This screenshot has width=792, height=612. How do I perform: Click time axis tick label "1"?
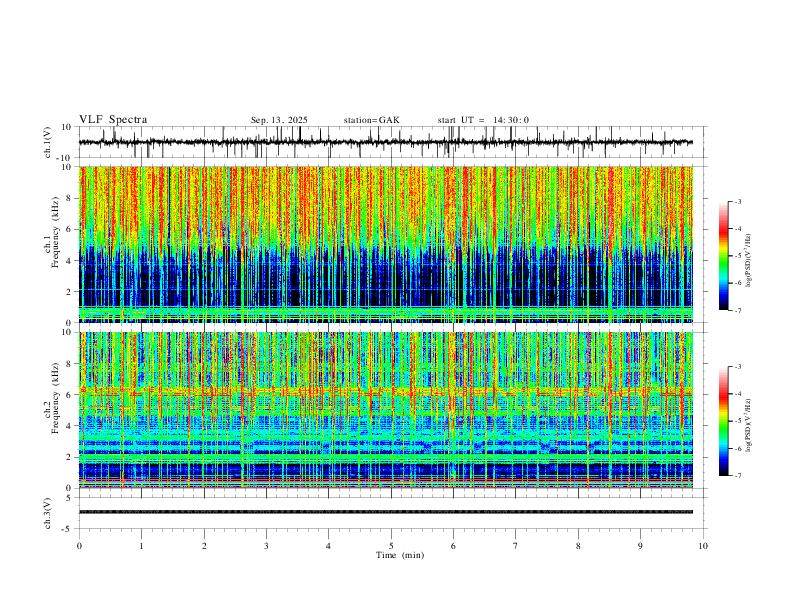(141, 546)
